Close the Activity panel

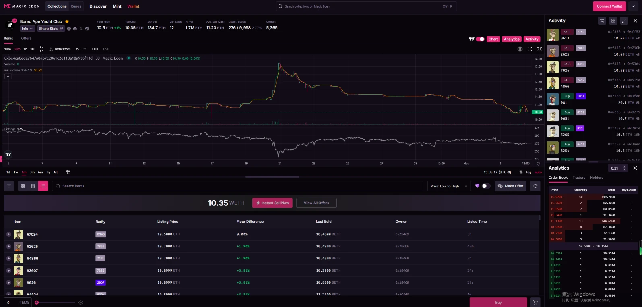tap(635, 21)
